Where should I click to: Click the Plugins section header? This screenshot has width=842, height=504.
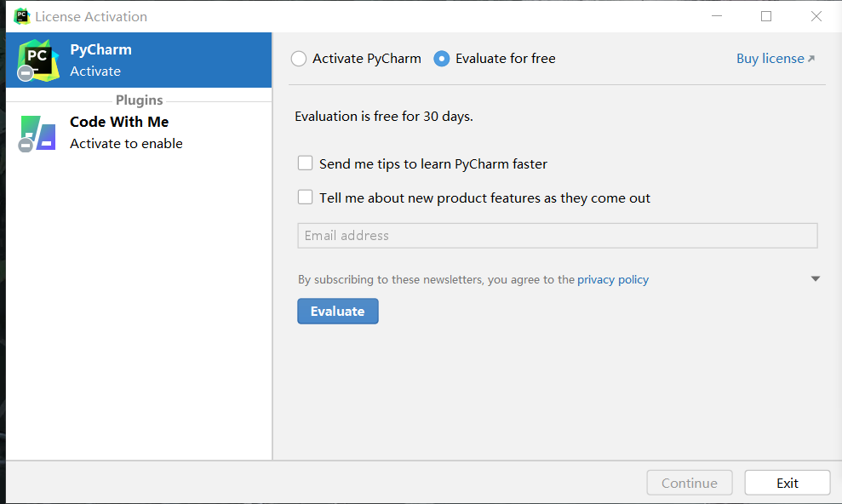139,100
